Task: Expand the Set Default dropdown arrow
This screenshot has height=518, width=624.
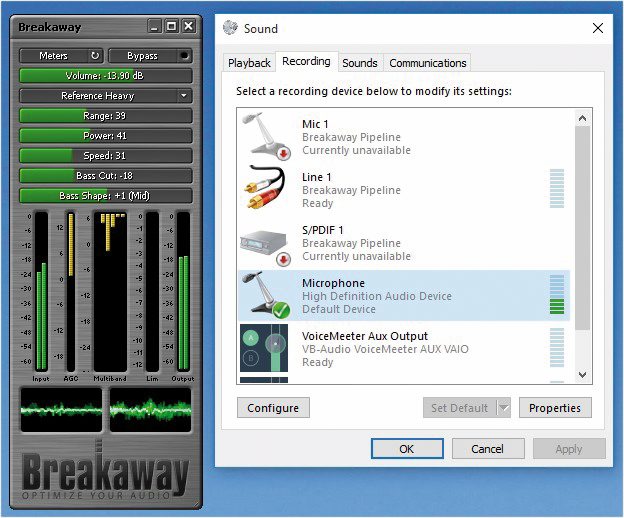Action: pyautogui.click(x=504, y=408)
